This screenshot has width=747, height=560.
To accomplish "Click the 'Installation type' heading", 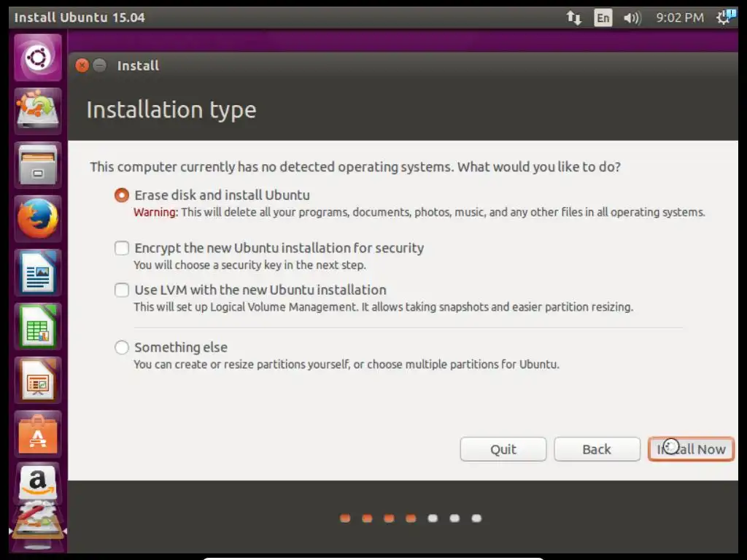I will 171,110.
